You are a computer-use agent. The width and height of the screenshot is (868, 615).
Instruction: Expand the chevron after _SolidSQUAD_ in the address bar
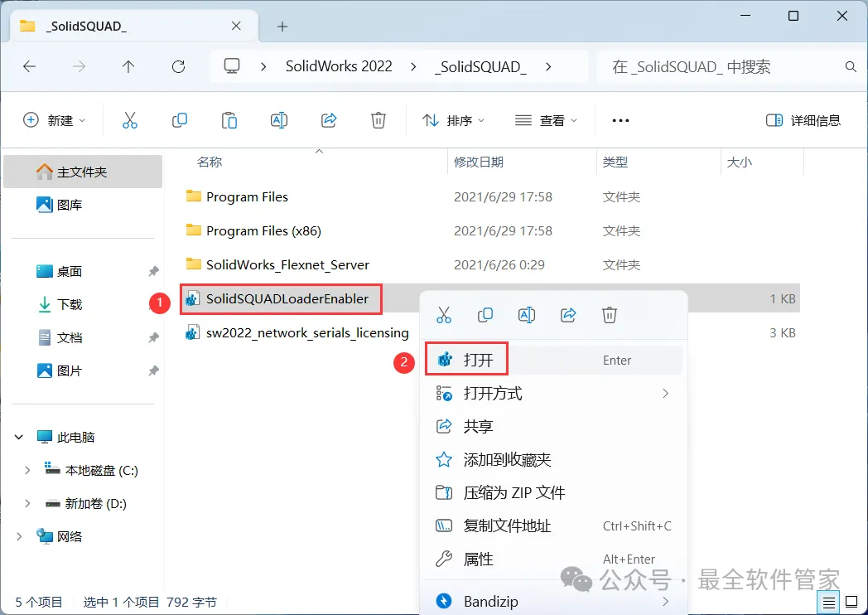click(x=548, y=67)
